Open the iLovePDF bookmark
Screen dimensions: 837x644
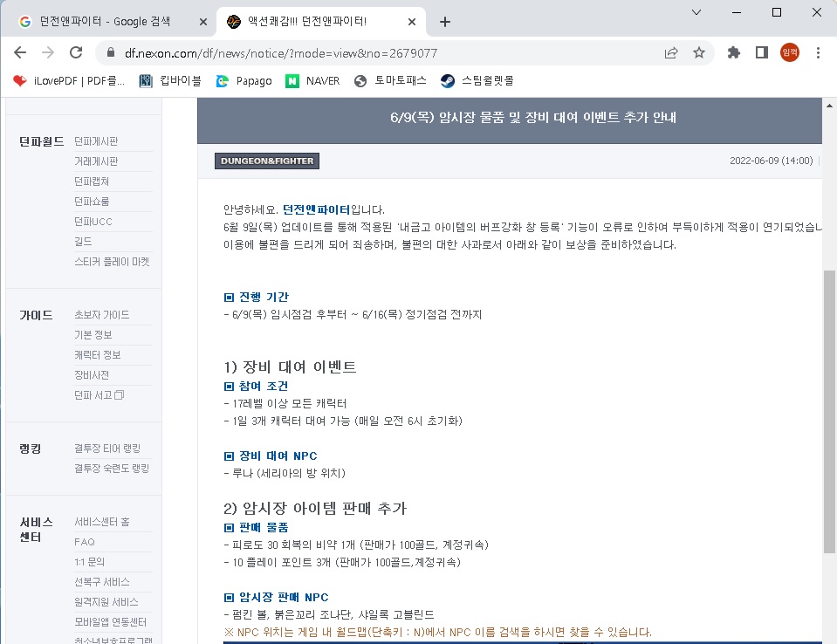70,81
